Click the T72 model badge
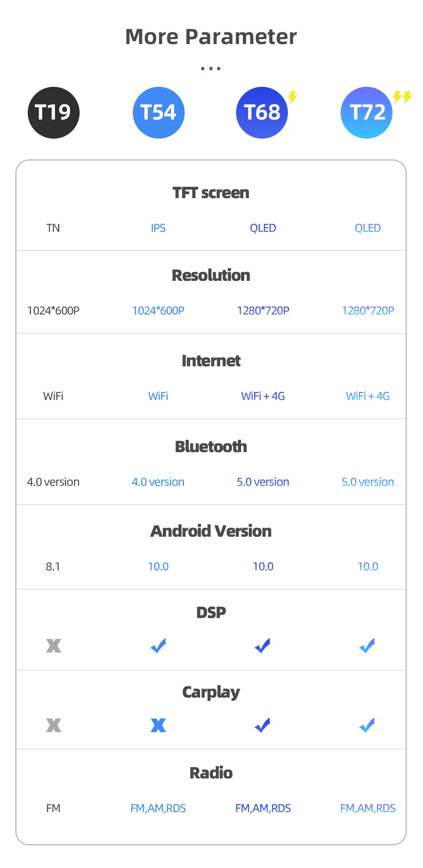 click(367, 113)
